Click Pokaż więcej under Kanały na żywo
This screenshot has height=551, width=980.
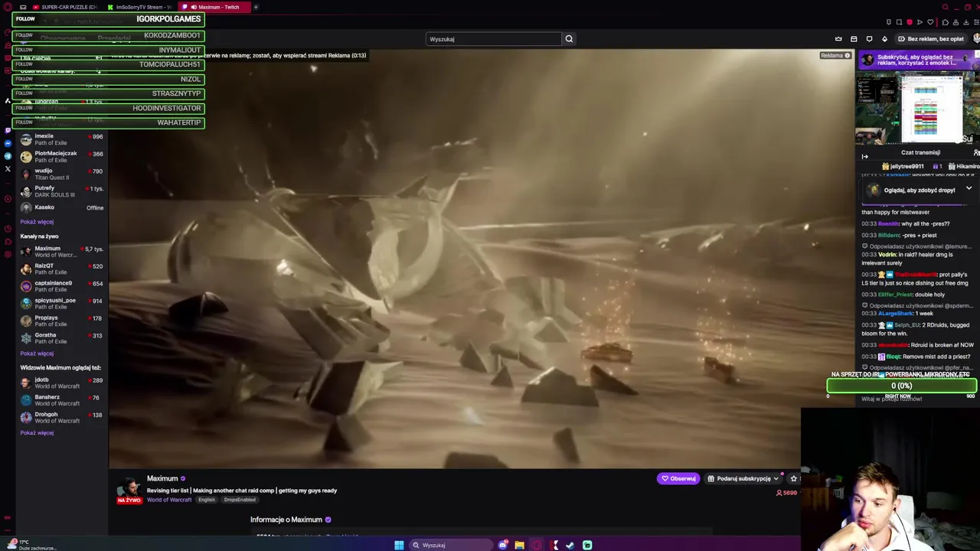[x=37, y=354]
